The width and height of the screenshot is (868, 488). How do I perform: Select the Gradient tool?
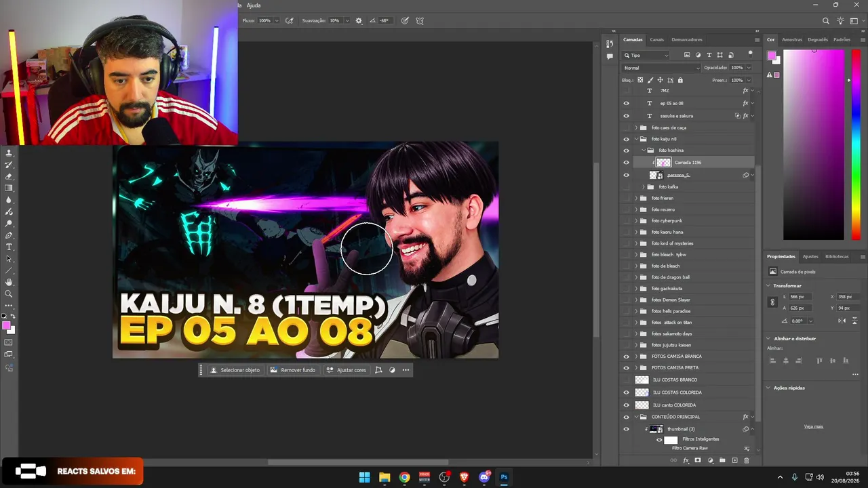coord(9,188)
